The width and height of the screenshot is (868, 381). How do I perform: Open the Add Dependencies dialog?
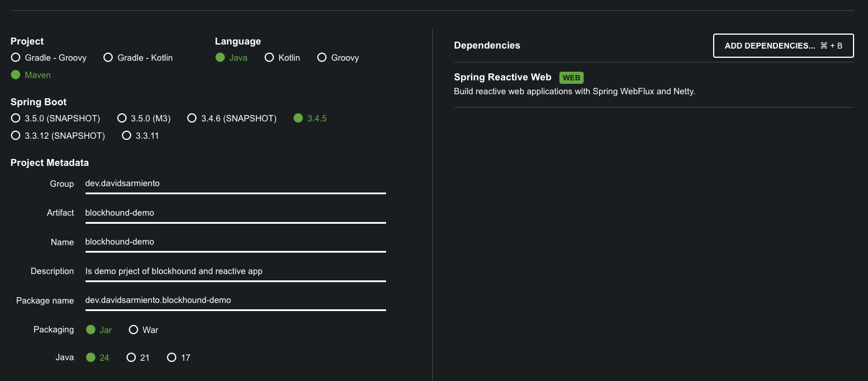click(783, 46)
